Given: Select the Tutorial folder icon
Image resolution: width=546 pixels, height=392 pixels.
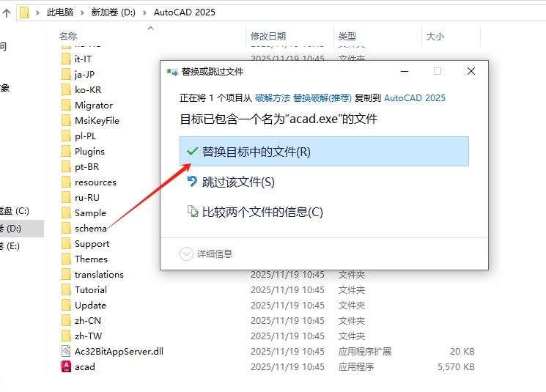Looking at the screenshot, I should [x=66, y=289].
